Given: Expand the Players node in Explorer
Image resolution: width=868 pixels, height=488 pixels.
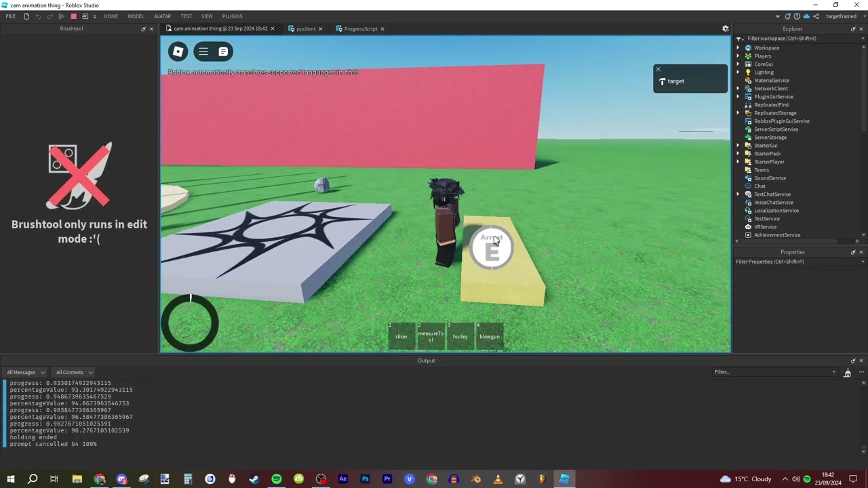Looking at the screenshot, I should point(738,56).
